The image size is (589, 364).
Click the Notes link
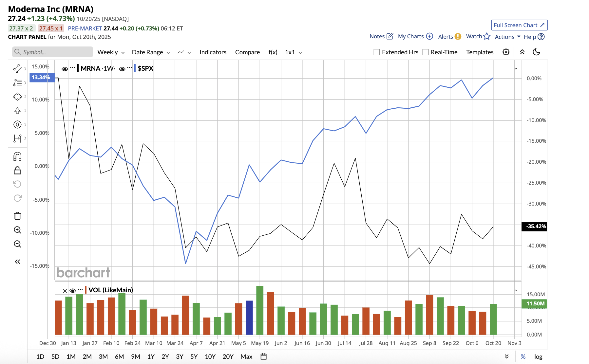(x=377, y=36)
